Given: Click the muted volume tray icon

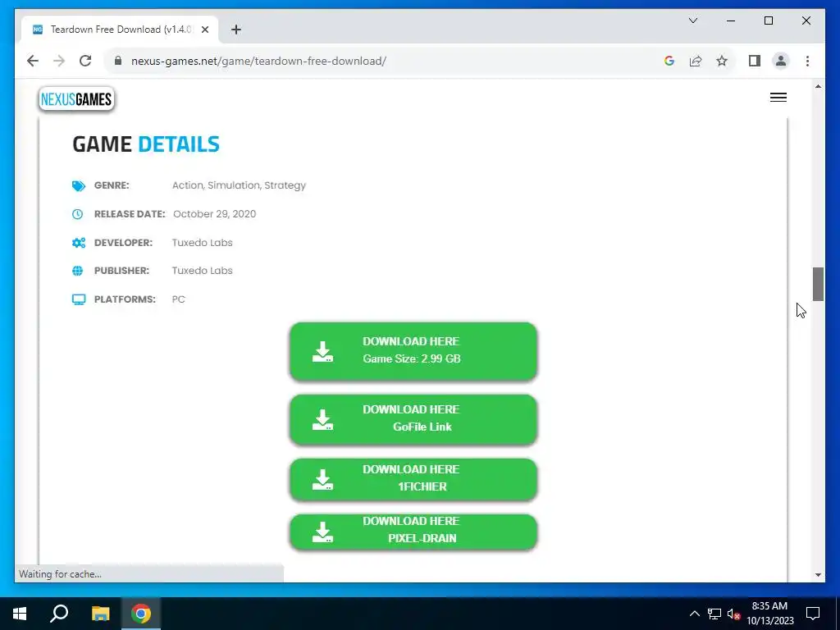Looking at the screenshot, I should pos(734,614).
